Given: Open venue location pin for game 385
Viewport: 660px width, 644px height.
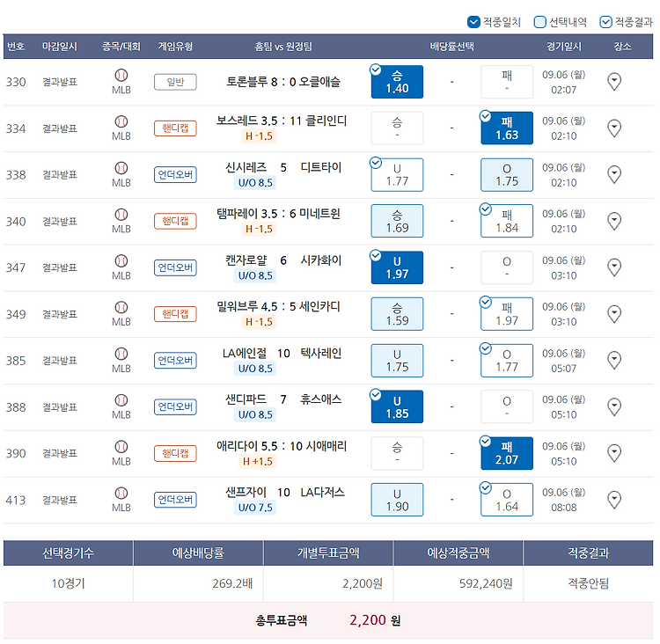Looking at the screenshot, I should (x=614, y=361).
